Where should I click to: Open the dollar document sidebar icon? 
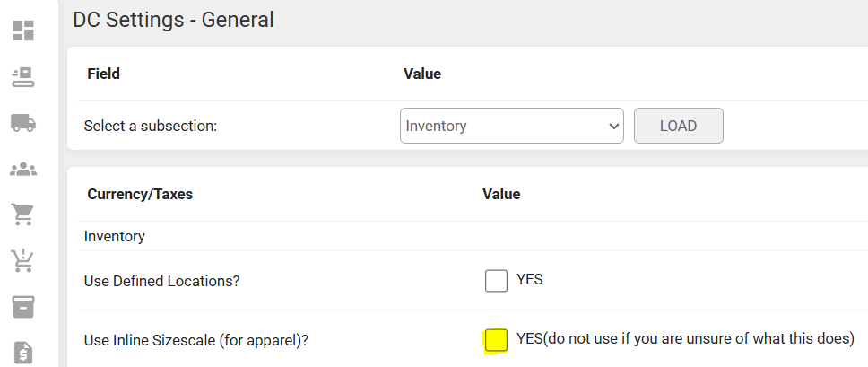coord(23,353)
